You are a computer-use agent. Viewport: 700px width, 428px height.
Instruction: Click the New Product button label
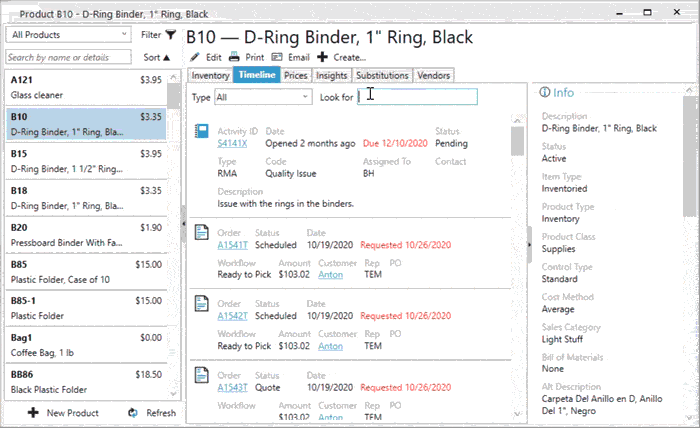[x=73, y=413]
